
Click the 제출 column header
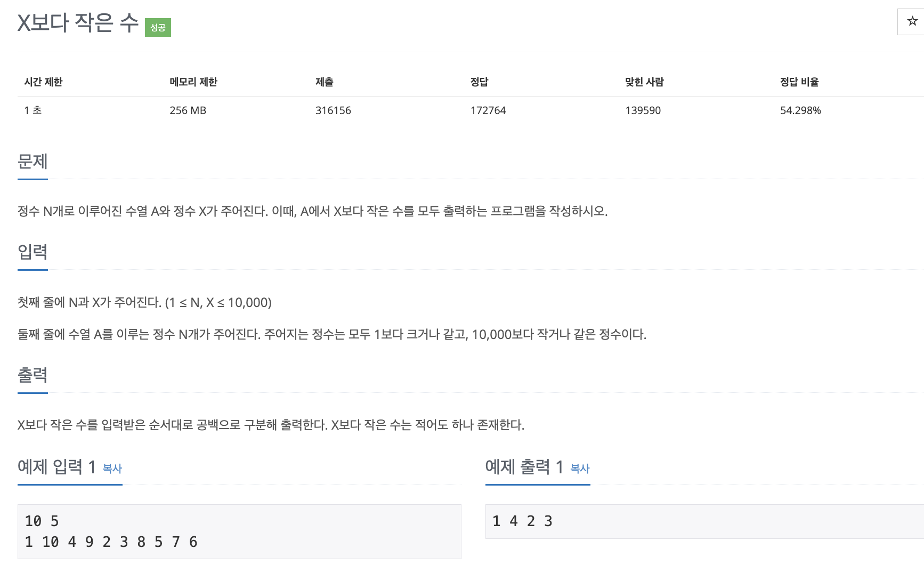coord(324,82)
